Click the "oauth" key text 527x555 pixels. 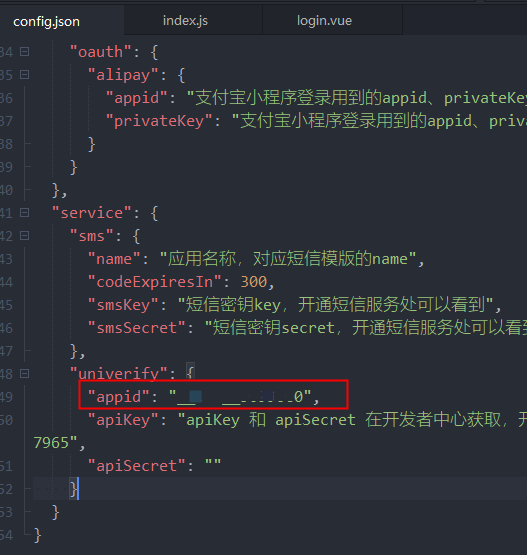tap(101, 52)
